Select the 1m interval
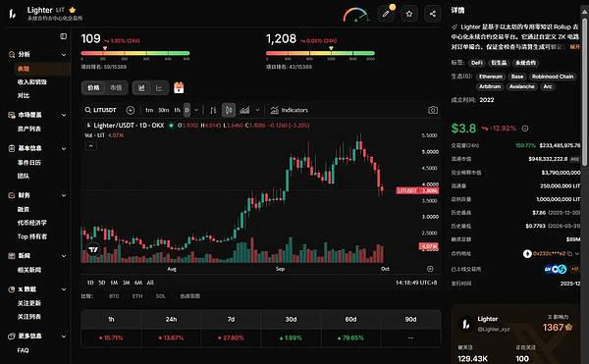Viewport: 589px width, 364px height. [x=149, y=110]
